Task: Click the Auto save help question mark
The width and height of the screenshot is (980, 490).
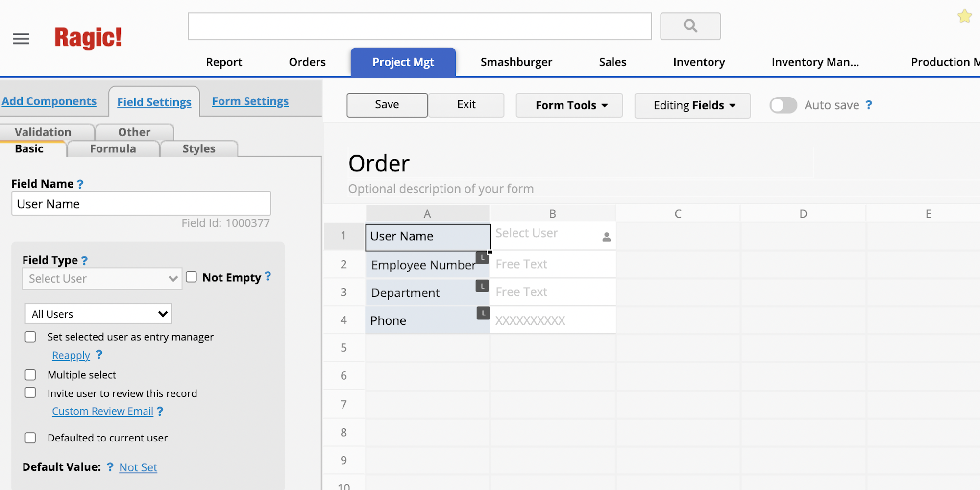Action: tap(869, 105)
